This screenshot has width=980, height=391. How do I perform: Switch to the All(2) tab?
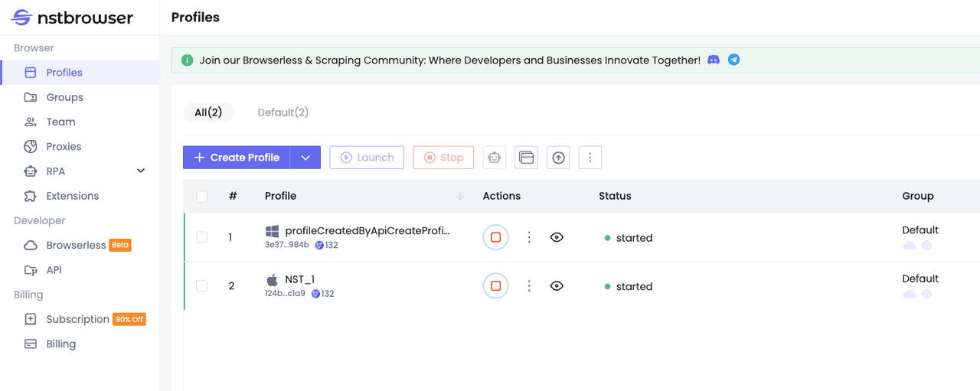pyautogui.click(x=208, y=112)
